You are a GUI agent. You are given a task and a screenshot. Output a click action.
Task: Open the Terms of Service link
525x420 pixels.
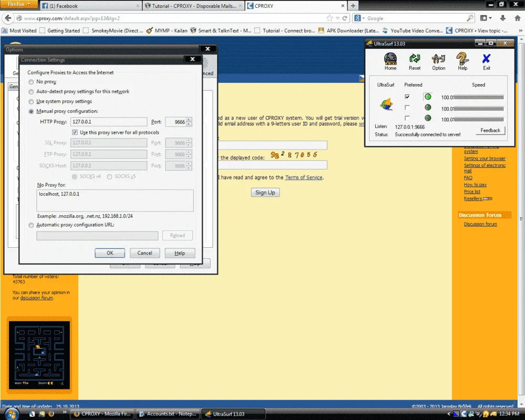303,177
